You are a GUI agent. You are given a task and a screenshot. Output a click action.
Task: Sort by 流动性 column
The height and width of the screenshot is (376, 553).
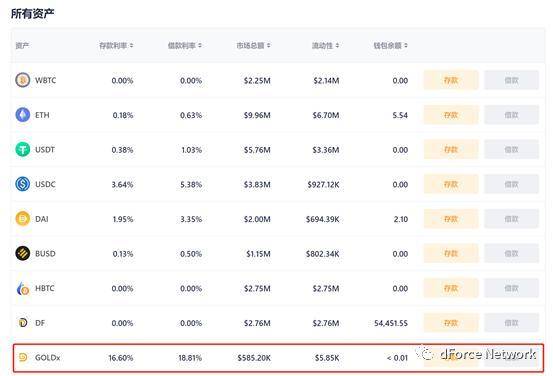click(325, 46)
